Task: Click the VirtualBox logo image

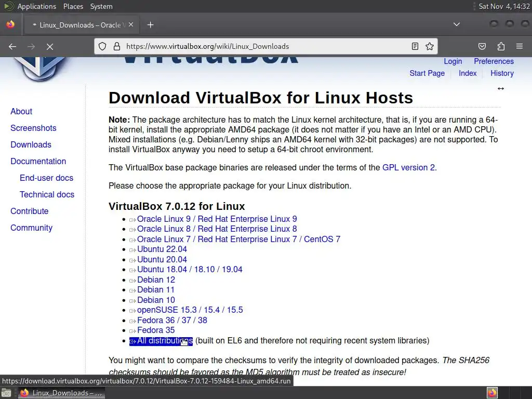Action: [41, 70]
